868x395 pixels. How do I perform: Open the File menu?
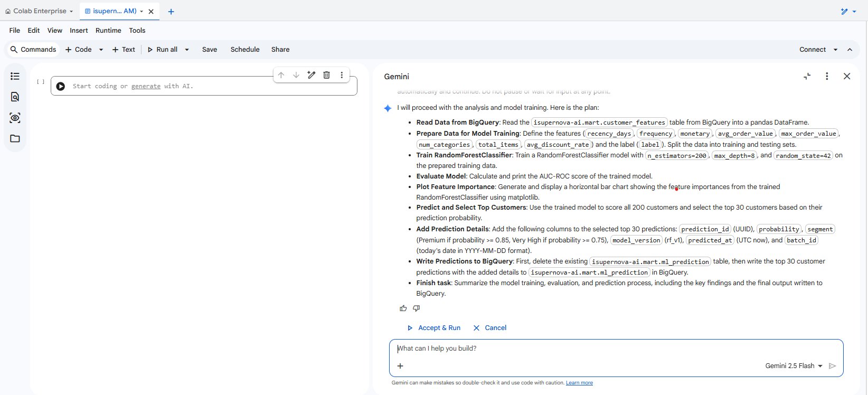[x=15, y=31]
